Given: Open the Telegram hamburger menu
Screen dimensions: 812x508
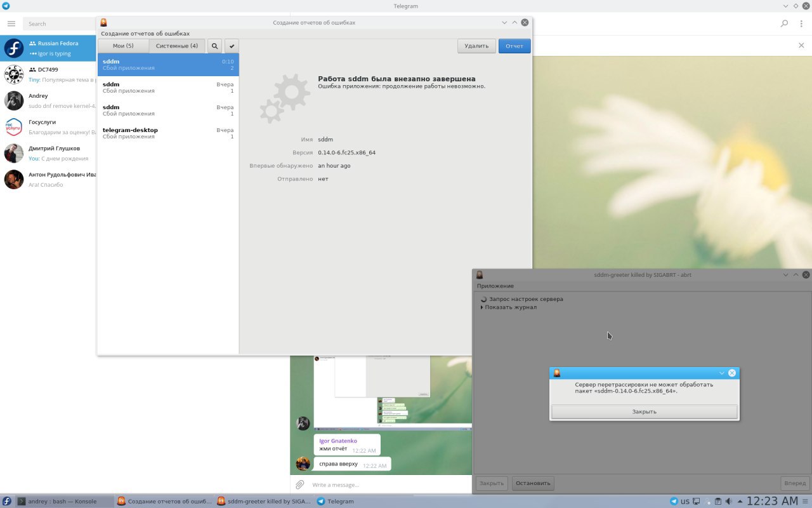Looking at the screenshot, I should pyautogui.click(x=11, y=23).
